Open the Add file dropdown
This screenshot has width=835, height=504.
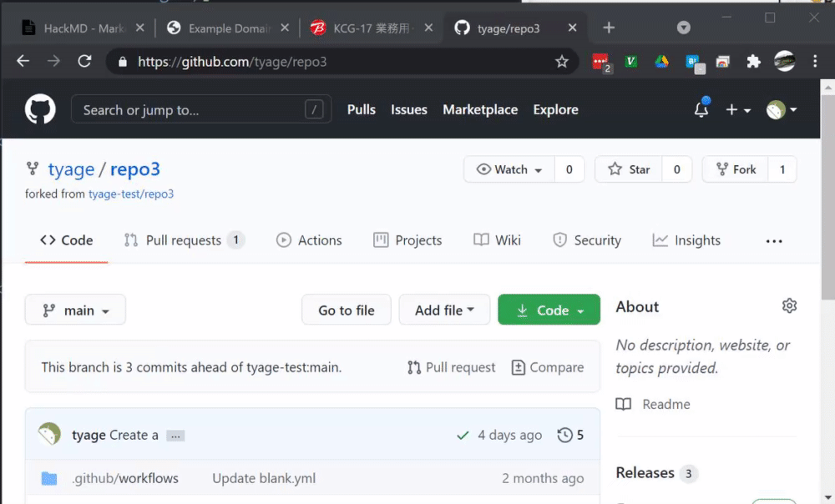click(444, 310)
